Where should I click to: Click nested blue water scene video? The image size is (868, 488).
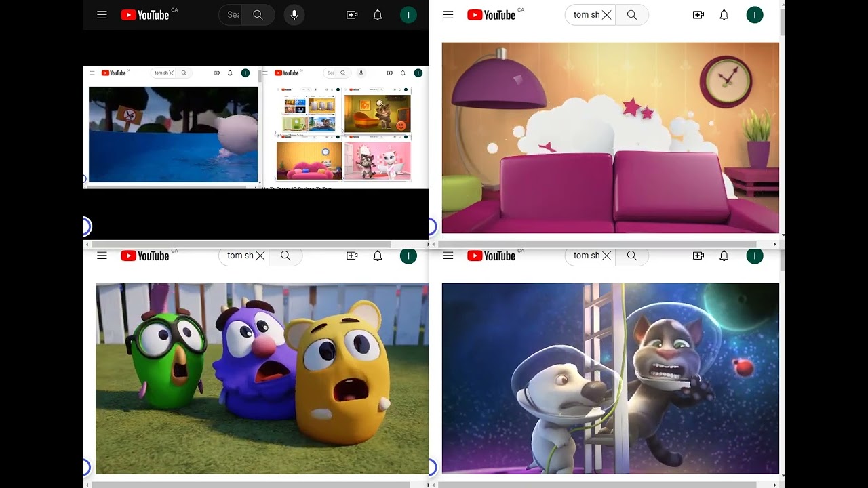[x=173, y=134]
